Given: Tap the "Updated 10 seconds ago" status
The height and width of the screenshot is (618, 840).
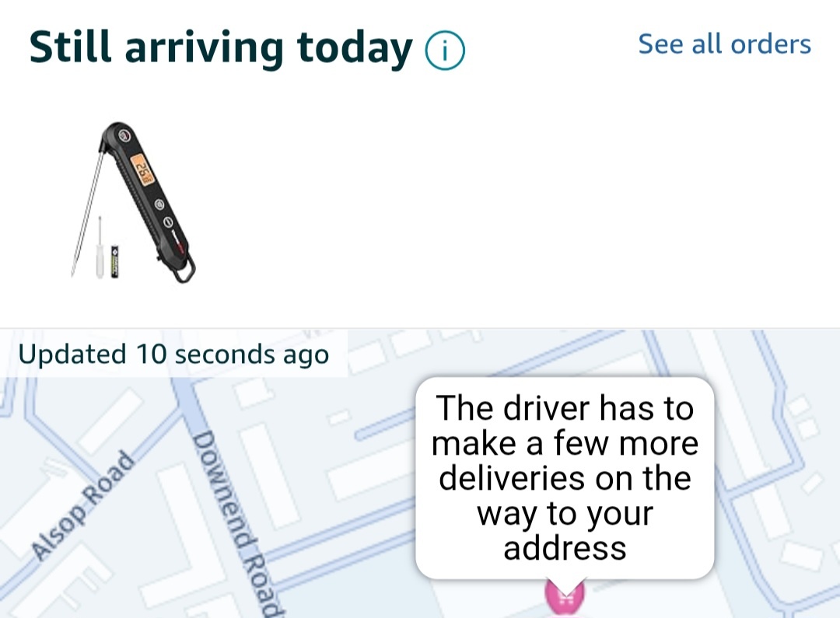Looking at the screenshot, I should (x=173, y=354).
